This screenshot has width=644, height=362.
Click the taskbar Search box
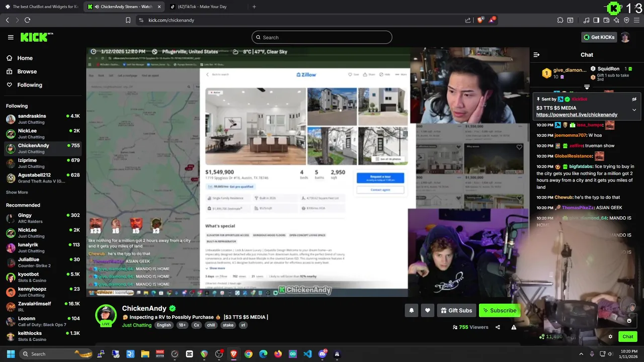click(x=55, y=354)
